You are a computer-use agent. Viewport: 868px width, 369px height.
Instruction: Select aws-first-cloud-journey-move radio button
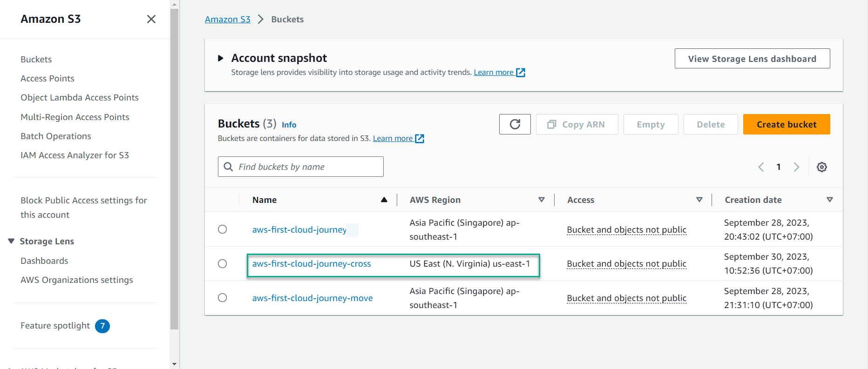pyautogui.click(x=223, y=298)
